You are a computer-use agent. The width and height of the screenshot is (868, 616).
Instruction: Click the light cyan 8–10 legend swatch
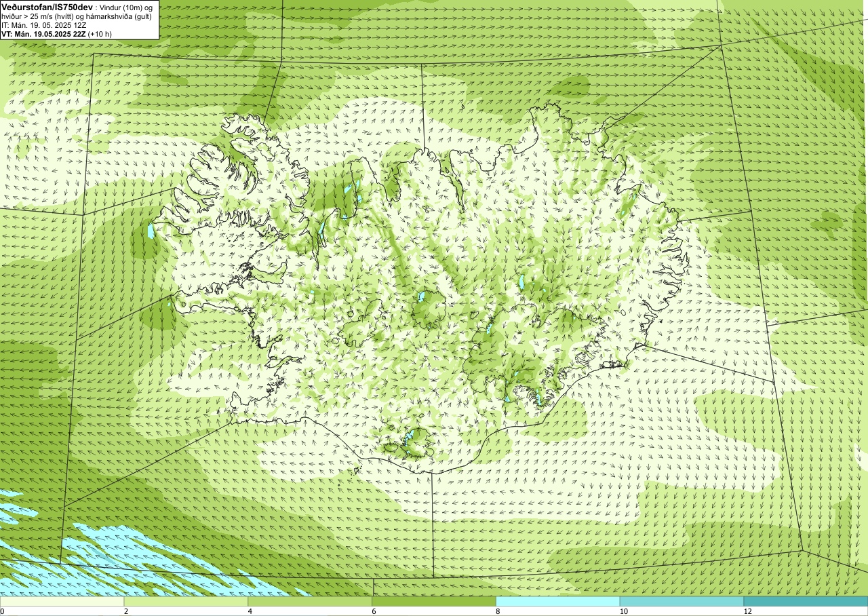pyautogui.click(x=558, y=601)
